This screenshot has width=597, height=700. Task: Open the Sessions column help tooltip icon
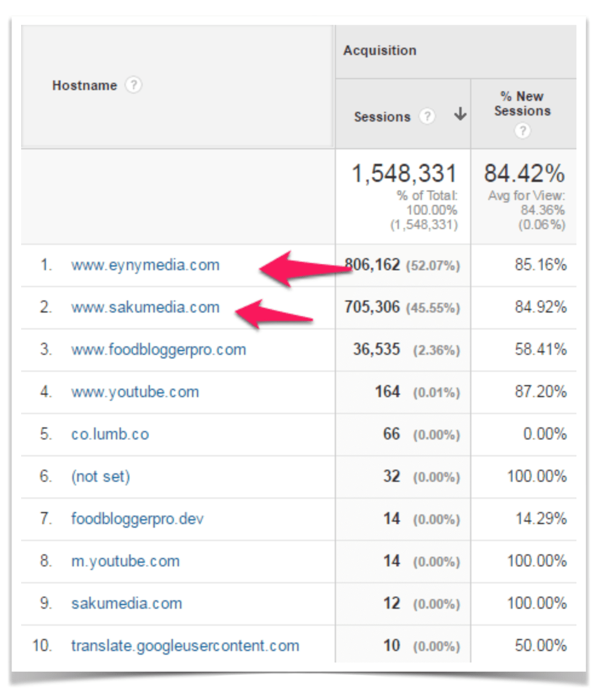[x=427, y=116]
